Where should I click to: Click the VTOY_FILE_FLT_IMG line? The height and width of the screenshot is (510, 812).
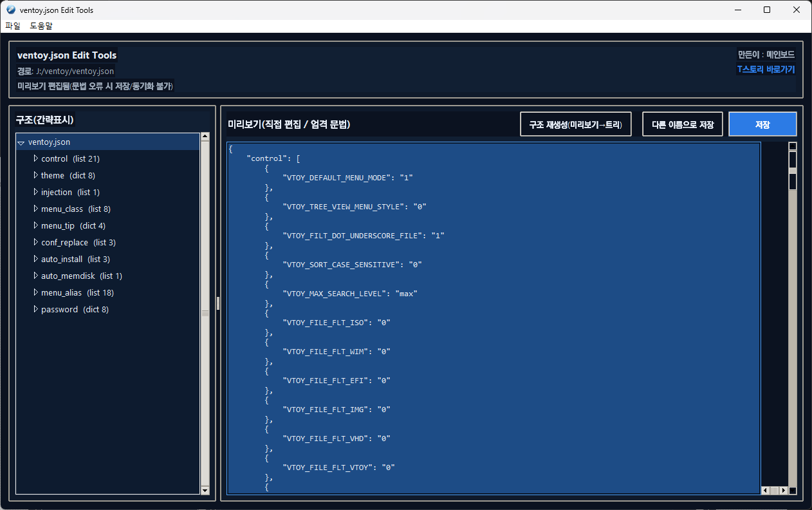click(x=336, y=409)
